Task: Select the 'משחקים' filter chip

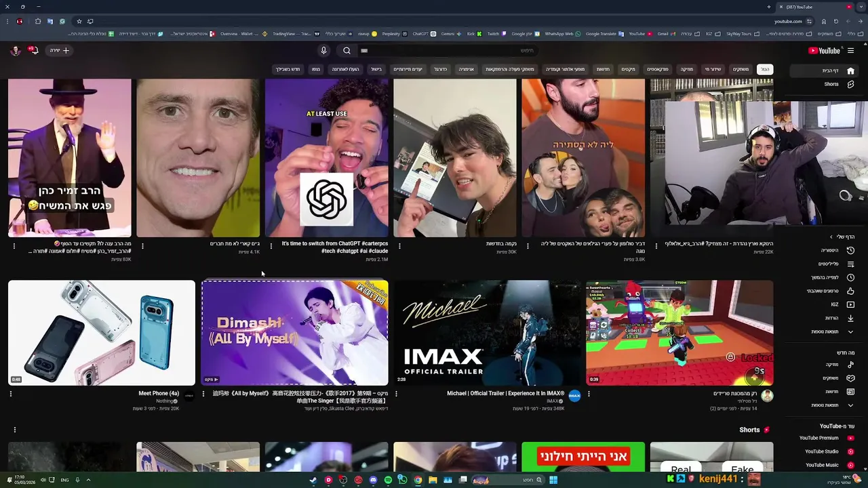Action: click(741, 69)
